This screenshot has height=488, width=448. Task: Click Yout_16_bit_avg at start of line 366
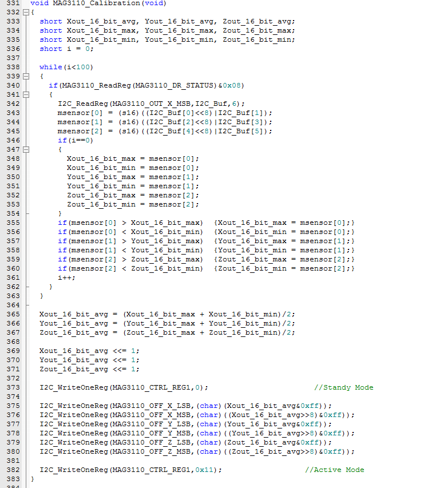pyautogui.click(x=74, y=323)
